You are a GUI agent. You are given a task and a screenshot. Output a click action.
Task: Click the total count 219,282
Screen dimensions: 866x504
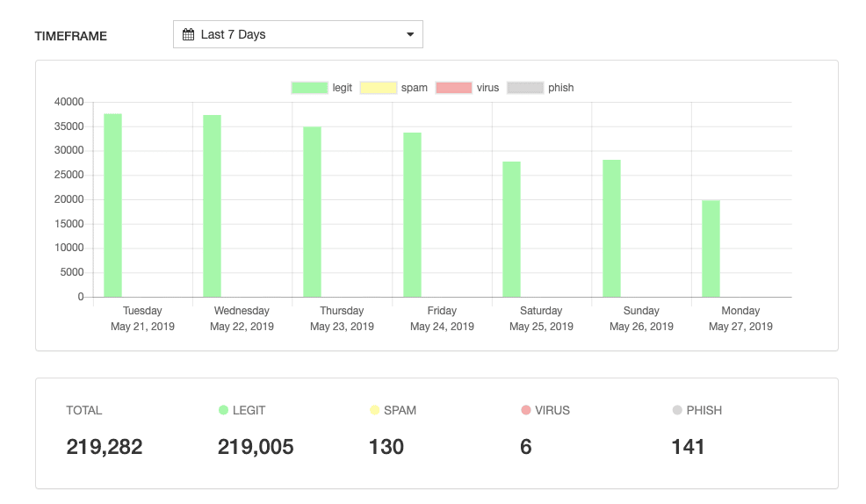click(x=105, y=447)
